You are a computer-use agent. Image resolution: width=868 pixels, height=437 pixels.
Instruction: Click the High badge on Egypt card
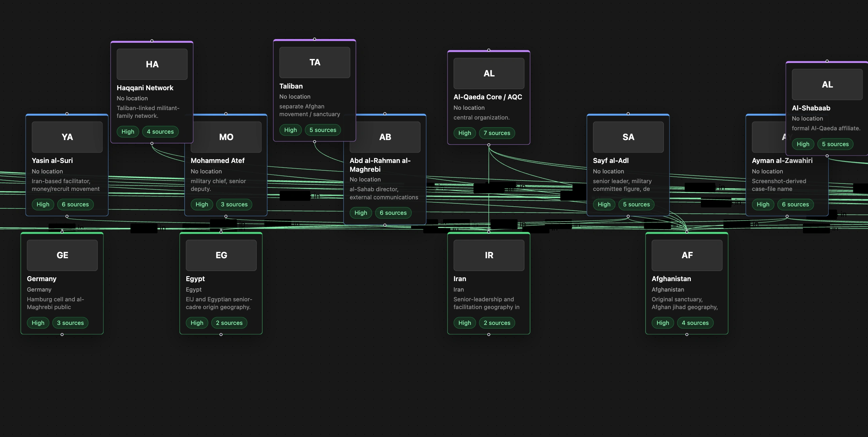[197, 323]
